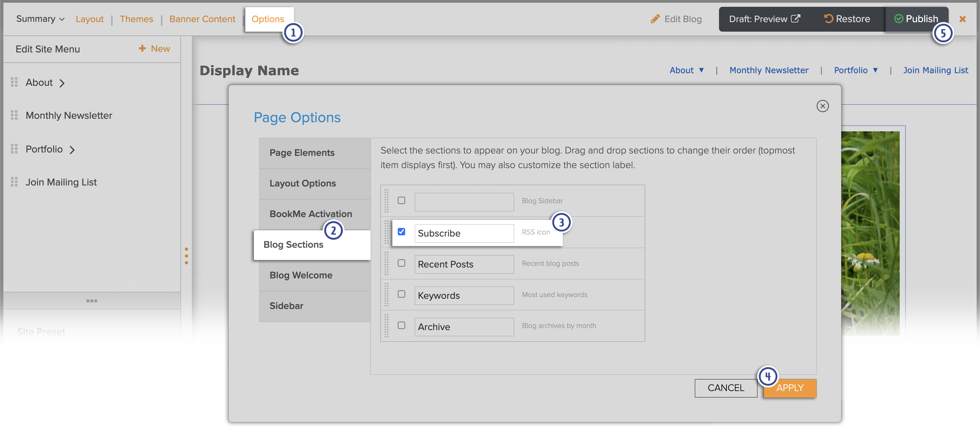Open the Summary dropdown
The width and height of the screenshot is (980, 439).
click(x=40, y=19)
